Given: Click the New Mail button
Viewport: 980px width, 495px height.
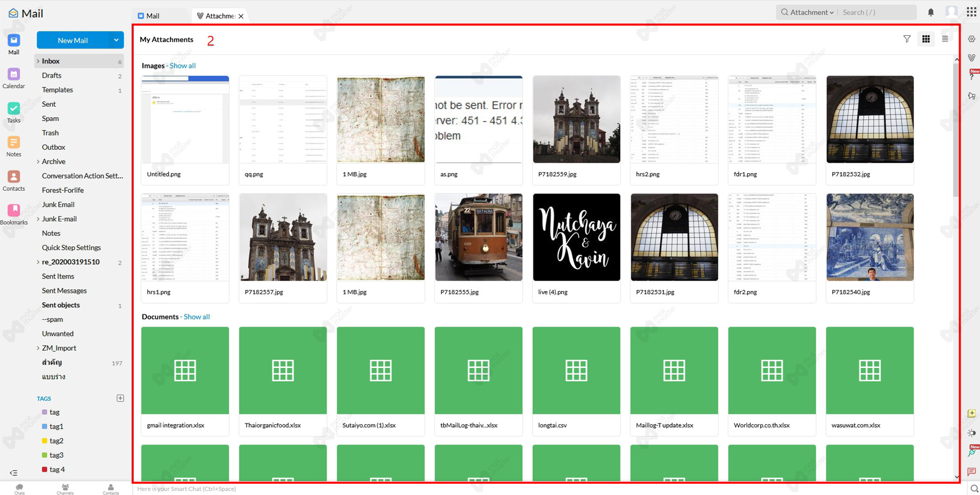Looking at the screenshot, I should pos(72,40).
